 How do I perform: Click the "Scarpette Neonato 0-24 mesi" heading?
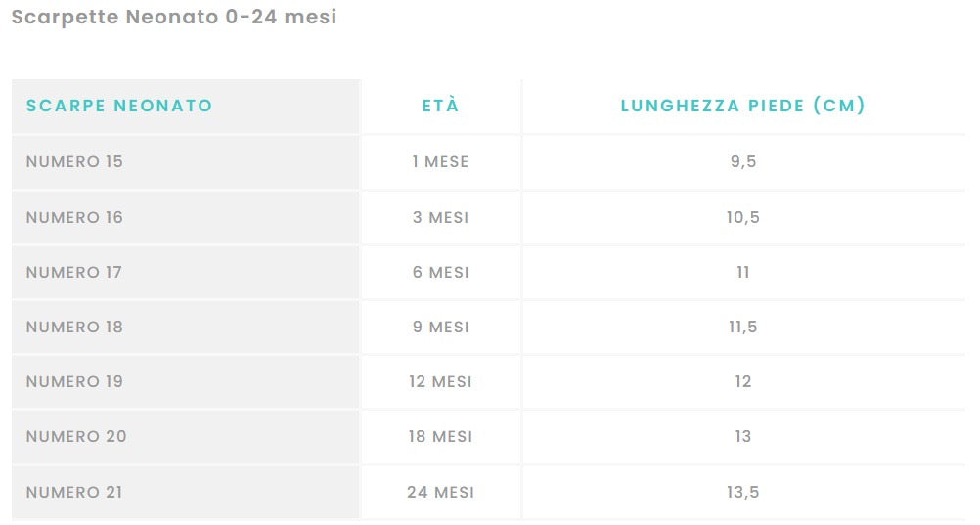pos(174,18)
